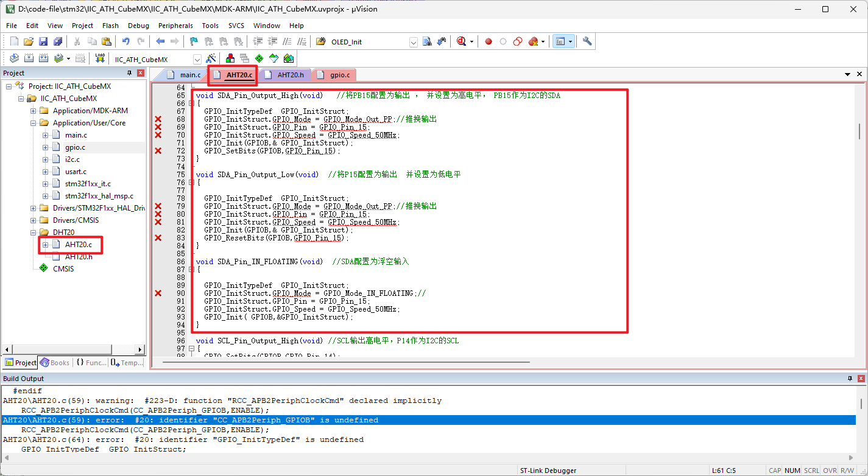Open the debug session dropdown arrow
This screenshot has width=868, height=476.
(x=471, y=42)
